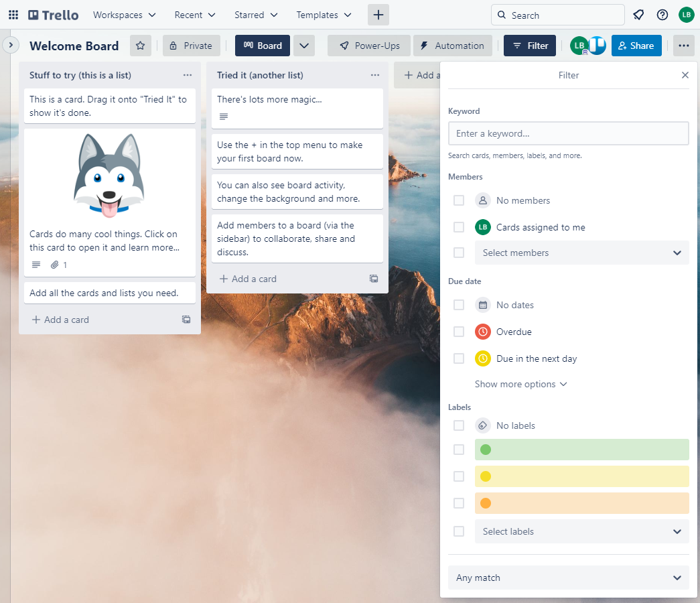Expand Show more options under Due date
Image resolution: width=700 pixels, height=603 pixels.
(520, 384)
